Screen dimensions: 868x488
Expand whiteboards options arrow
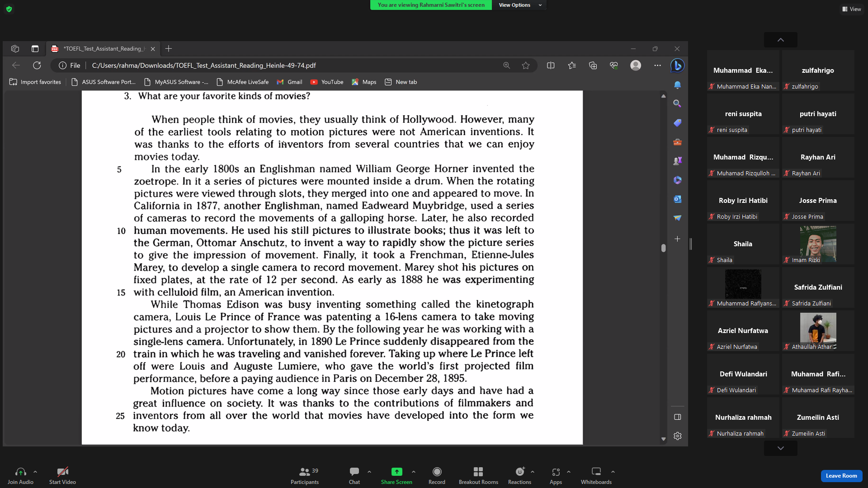coord(613,472)
